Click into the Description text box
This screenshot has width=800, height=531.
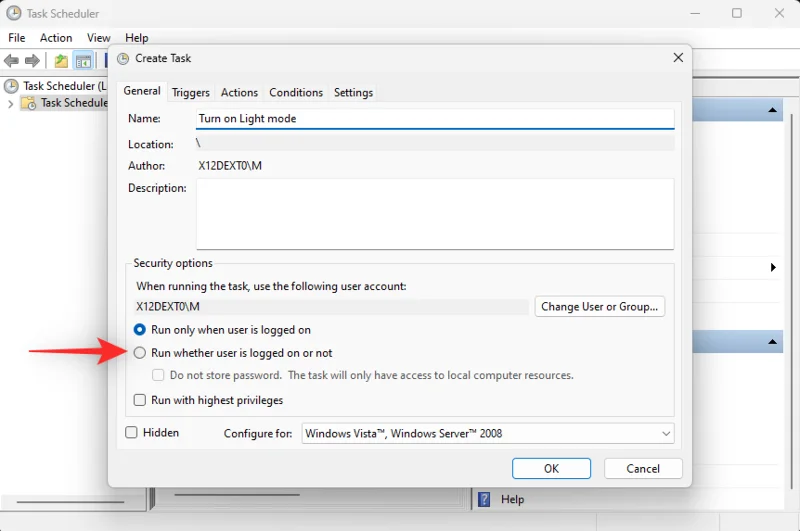click(435, 214)
